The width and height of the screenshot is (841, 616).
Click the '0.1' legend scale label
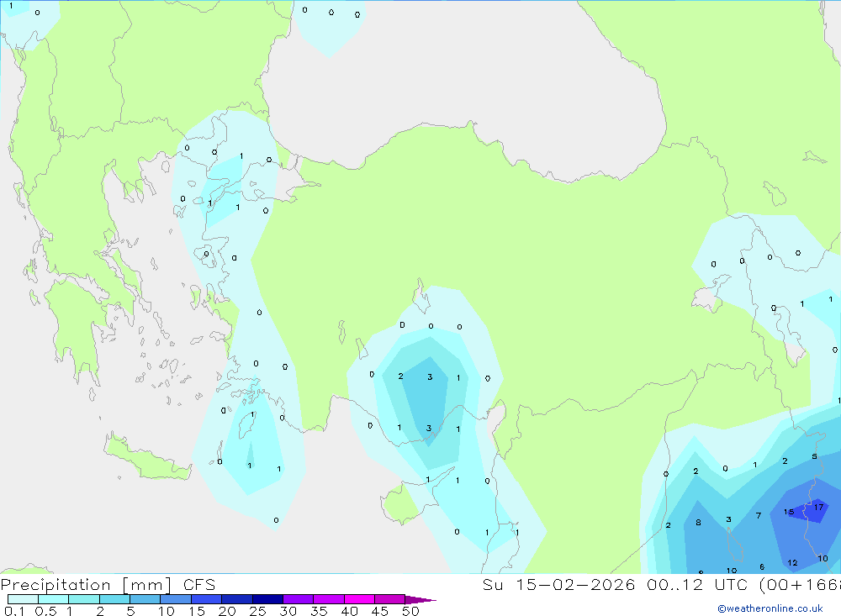click(14, 611)
